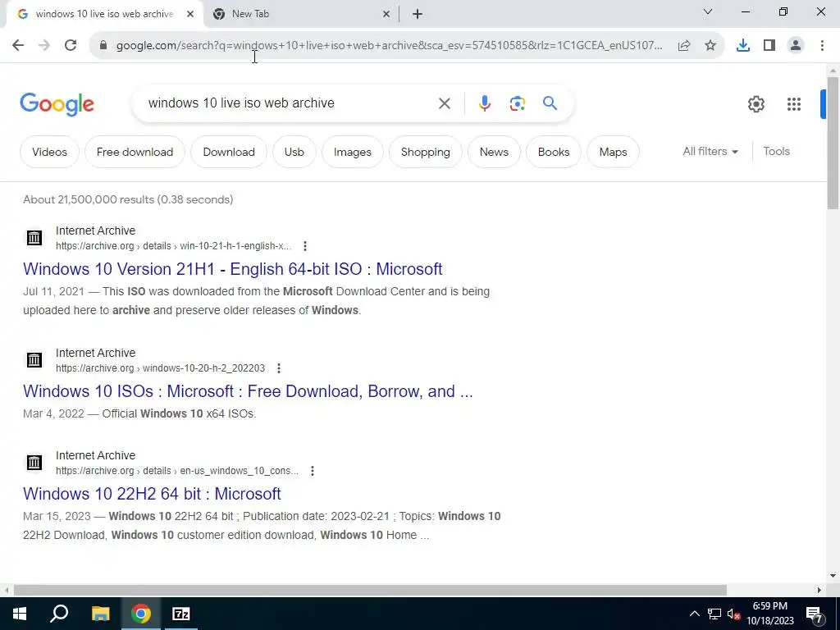Image resolution: width=840 pixels, height=630 pixels.
Task: Open Google quick settings gear
Action: (x=756, y=104)
